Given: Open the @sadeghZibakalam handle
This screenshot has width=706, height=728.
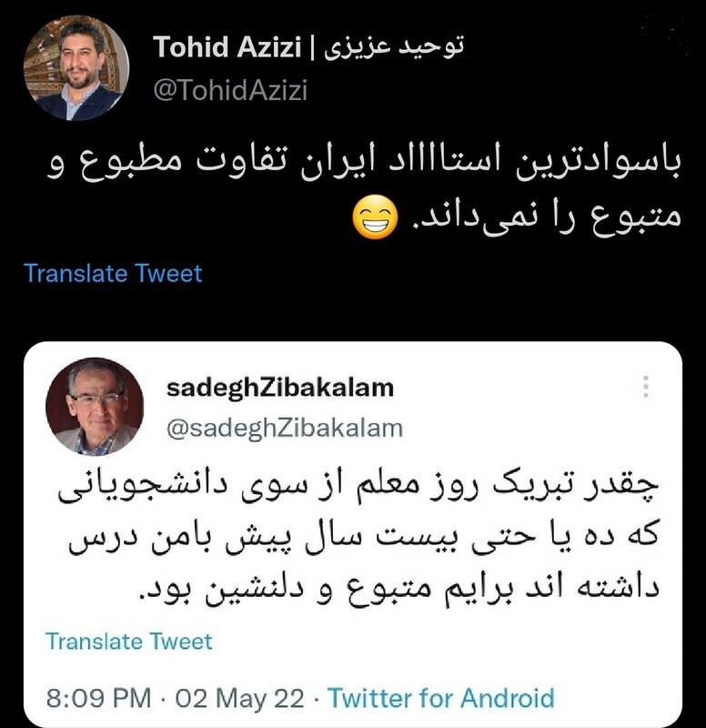Looking at the screenshot, I should coord(284,428).
